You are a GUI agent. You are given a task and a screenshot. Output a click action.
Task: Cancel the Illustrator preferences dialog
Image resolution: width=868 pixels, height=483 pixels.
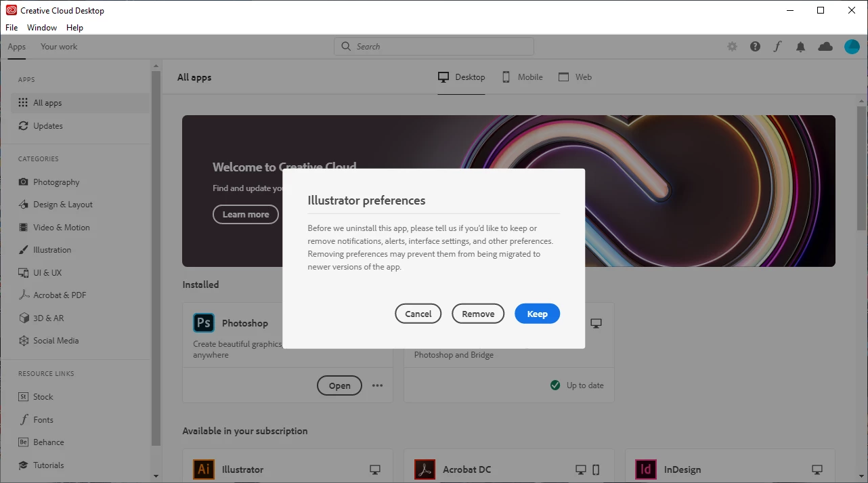point(418,314)
